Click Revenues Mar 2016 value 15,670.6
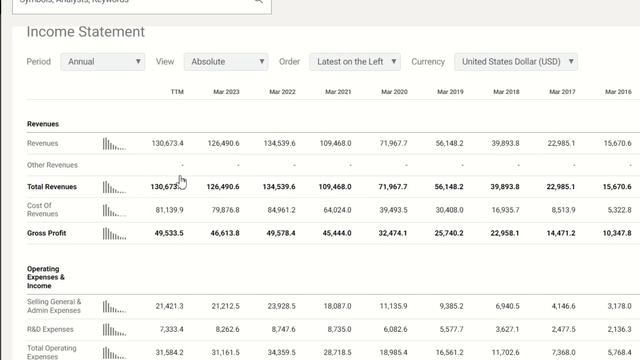 (x=618, y=143)
